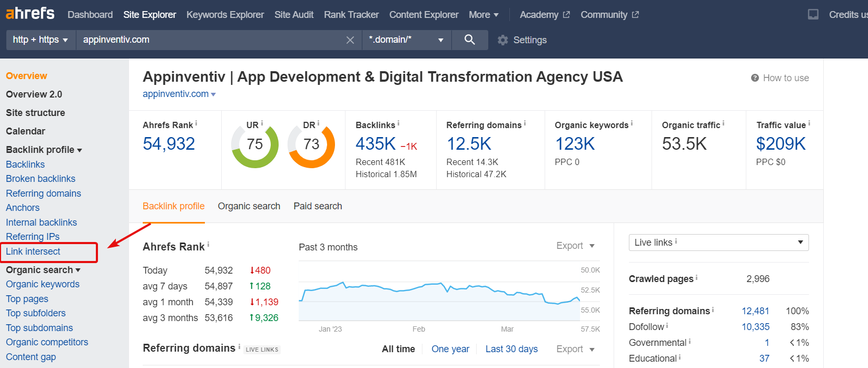The width and height of the screenshot is (868, 368).
Task: Click the Community external link icon
Action: 635,15
